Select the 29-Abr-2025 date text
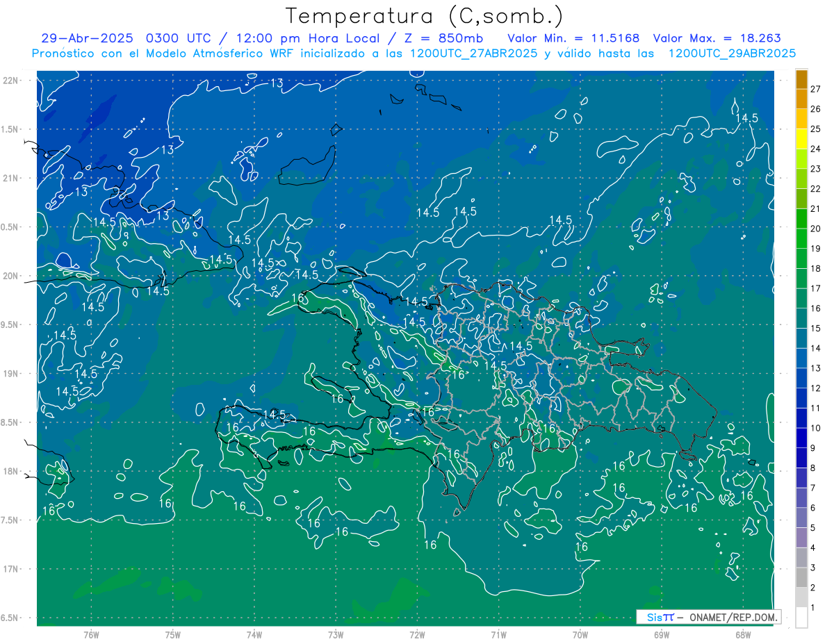The height and width of the screenshot is (644, 834). tap(88, 38)
